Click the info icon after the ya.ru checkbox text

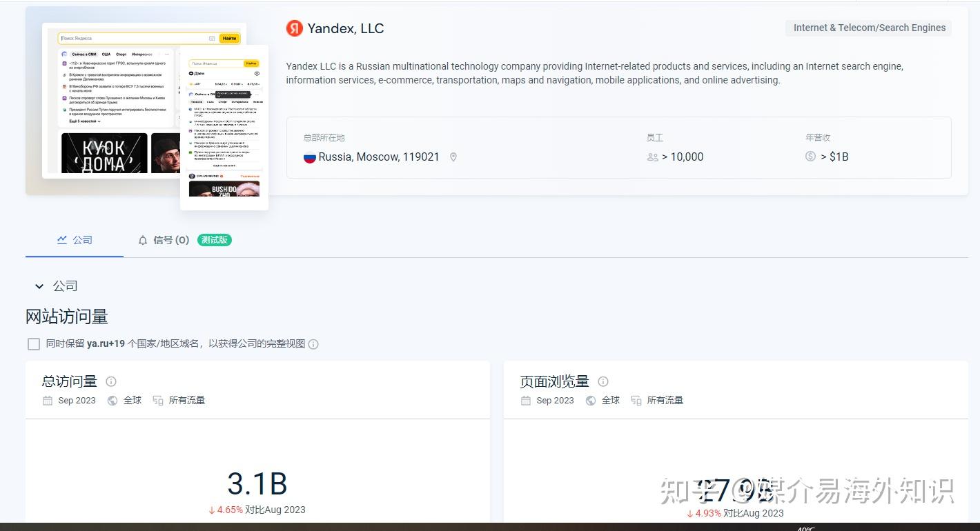coord(313,344)
